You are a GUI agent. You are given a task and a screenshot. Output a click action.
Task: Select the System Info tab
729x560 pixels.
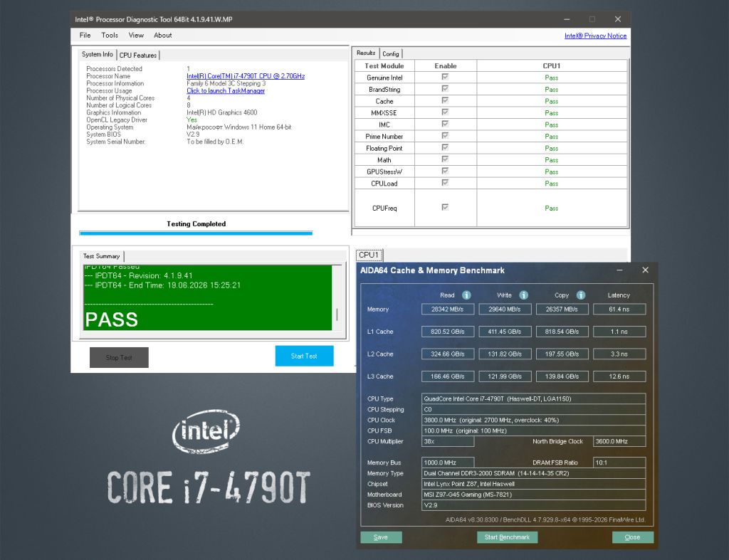point(98,54)
